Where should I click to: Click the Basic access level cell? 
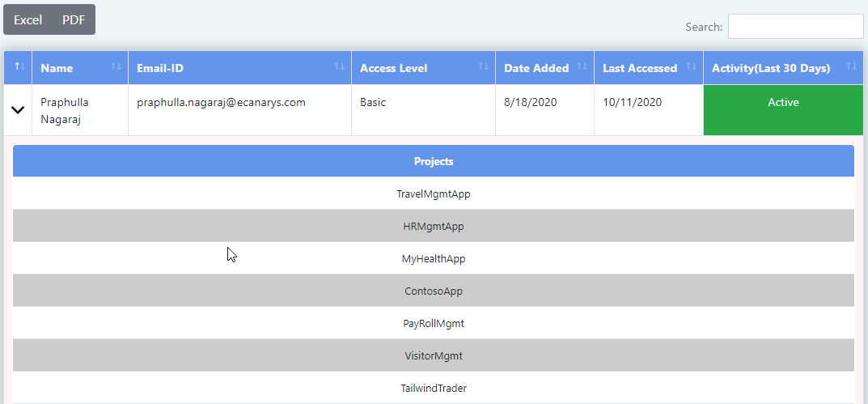(423, 110)
